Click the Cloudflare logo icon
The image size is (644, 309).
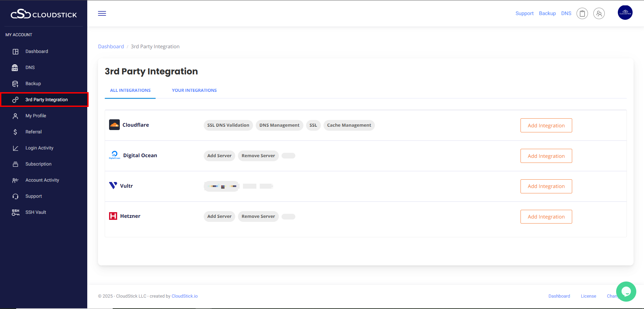click(114, 125)
